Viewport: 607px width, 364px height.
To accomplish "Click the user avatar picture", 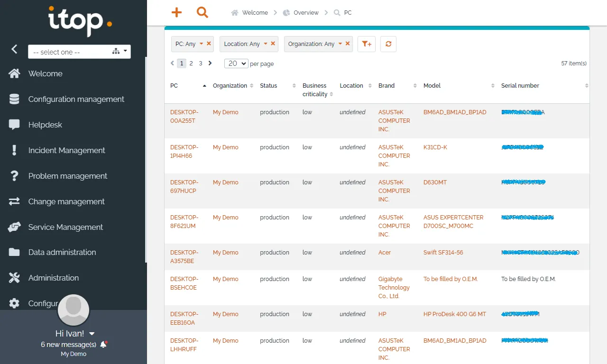I will click(74, 310).
